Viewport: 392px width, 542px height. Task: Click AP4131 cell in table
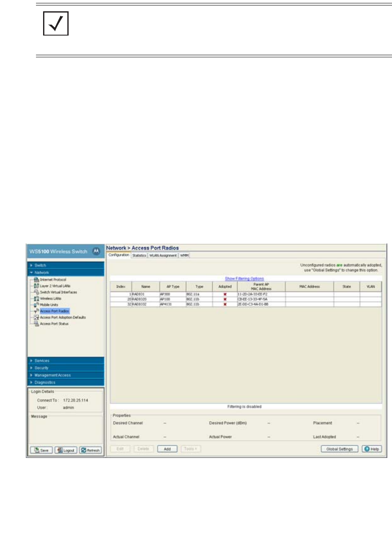click(173, 304)
